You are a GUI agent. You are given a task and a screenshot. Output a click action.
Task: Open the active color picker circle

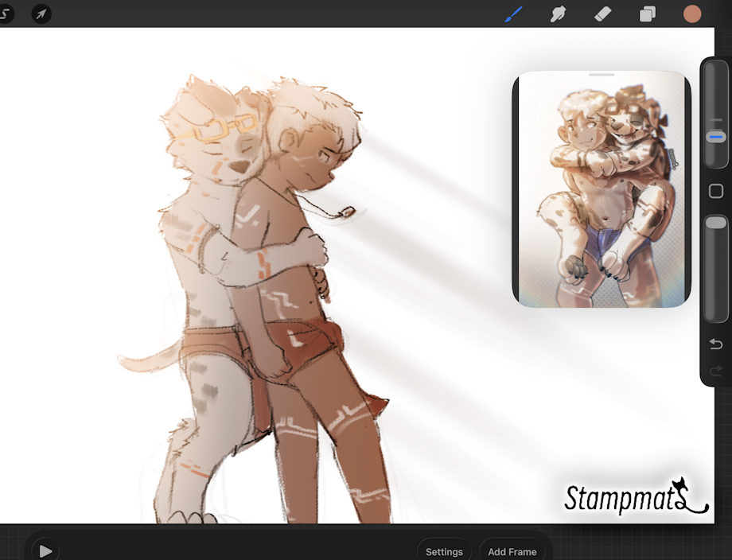692,14
